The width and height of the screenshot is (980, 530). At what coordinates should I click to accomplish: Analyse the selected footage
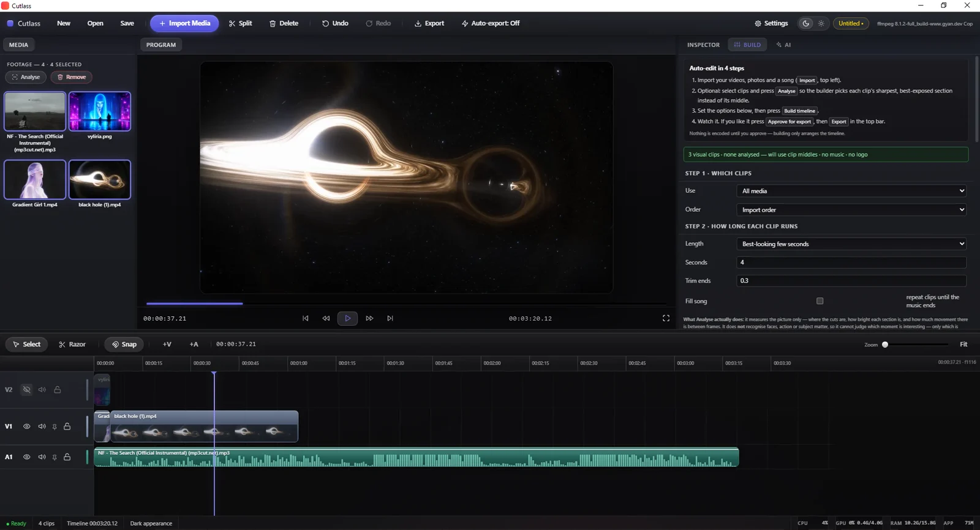pos(26,77)
